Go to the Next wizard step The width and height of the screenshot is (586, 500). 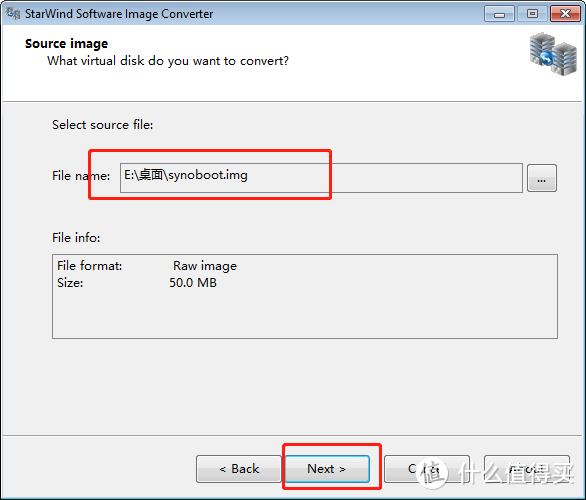(x=327, y=469)
